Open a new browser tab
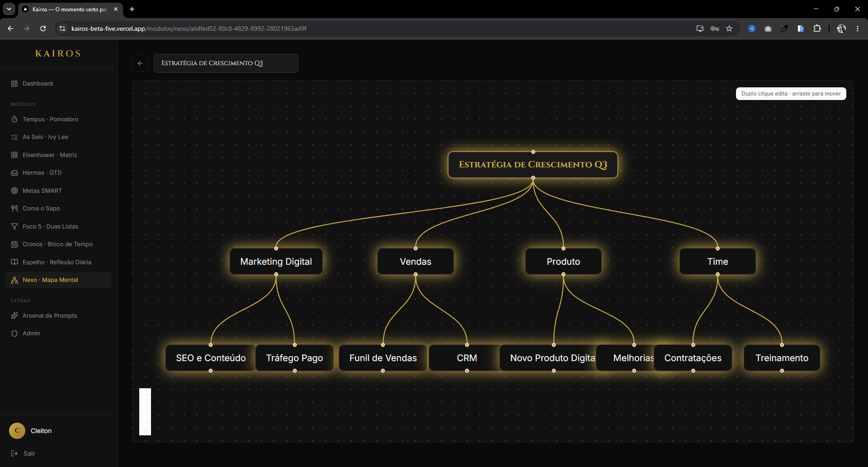Screen dimensions: 868x467 (x=132, y=9)
